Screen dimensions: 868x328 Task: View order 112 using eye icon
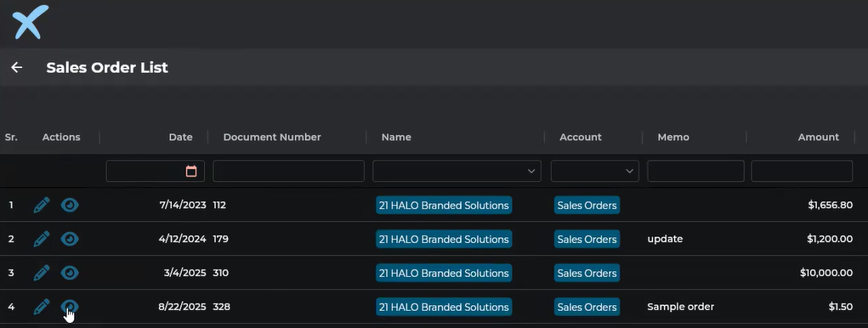(x=70, y=205)
